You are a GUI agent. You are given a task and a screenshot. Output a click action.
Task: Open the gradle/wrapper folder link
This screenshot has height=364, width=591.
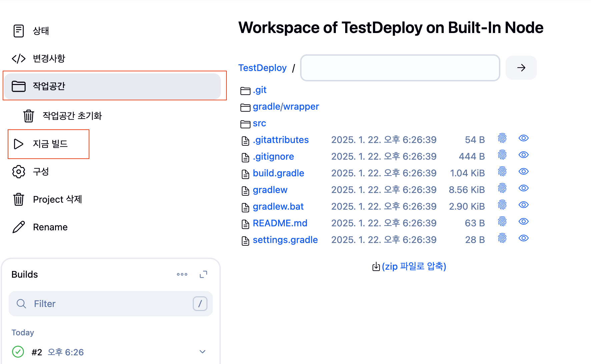tap(285, 107)
